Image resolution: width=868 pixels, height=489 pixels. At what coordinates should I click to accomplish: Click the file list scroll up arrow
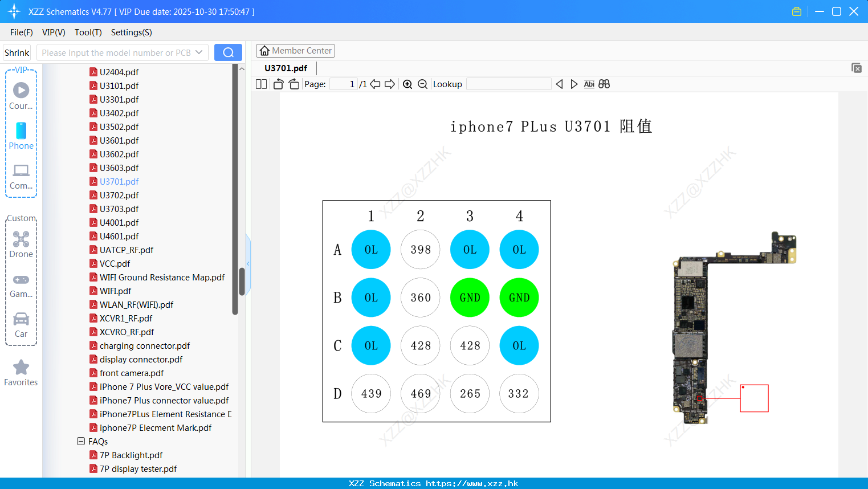(242, 69)
